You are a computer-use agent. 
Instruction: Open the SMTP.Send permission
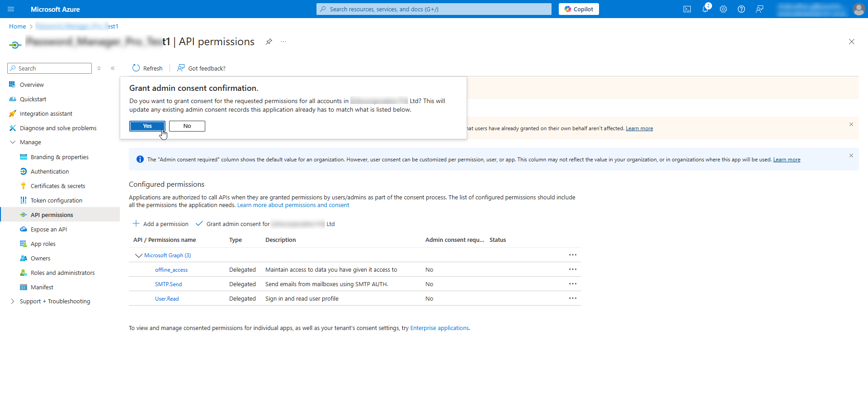tap(169, 284)
